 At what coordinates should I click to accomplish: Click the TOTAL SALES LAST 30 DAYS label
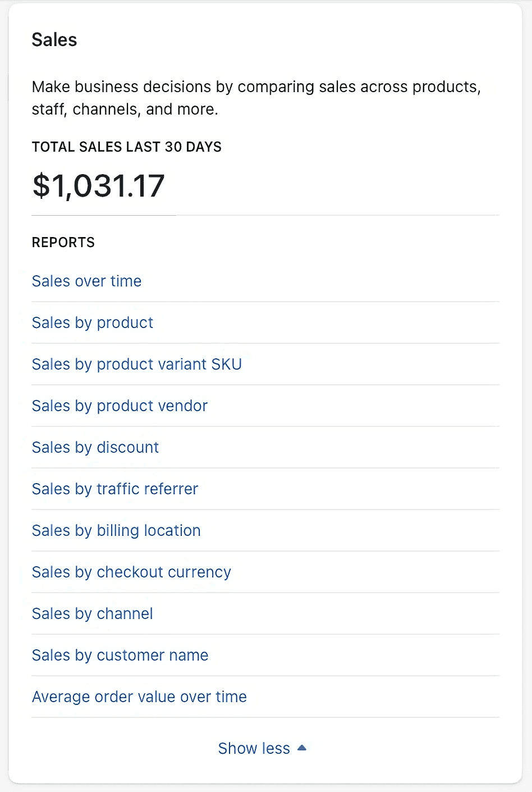click(x=127, y=147)
